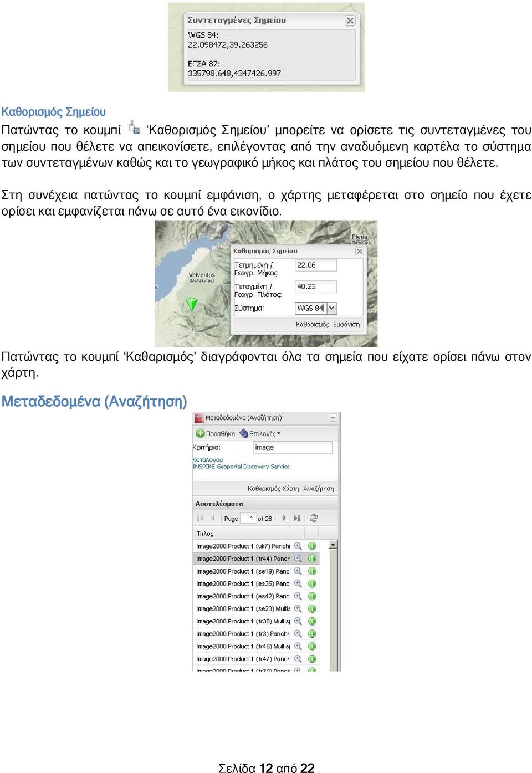Zoom to the es35 product row

pyautogui.click(x=298, y=583)
